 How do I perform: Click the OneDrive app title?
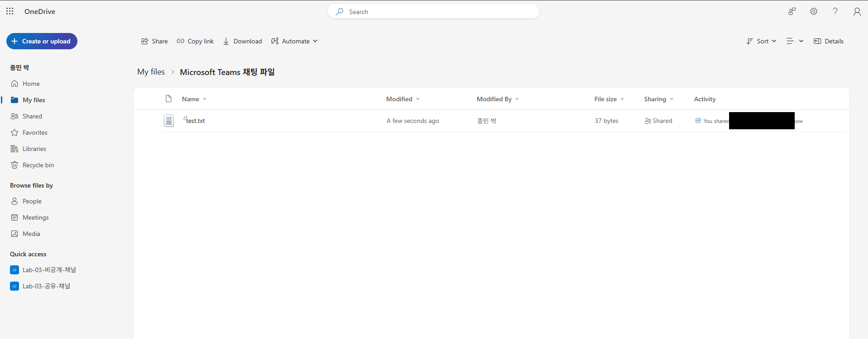pyautogui.click(x=40, y=11)
